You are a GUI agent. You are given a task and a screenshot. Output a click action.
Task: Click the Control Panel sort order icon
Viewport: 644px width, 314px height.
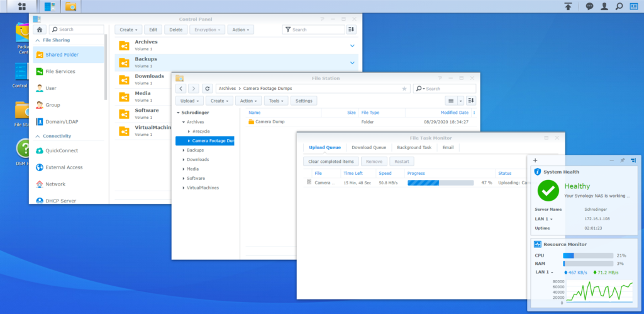pos(351,30)
